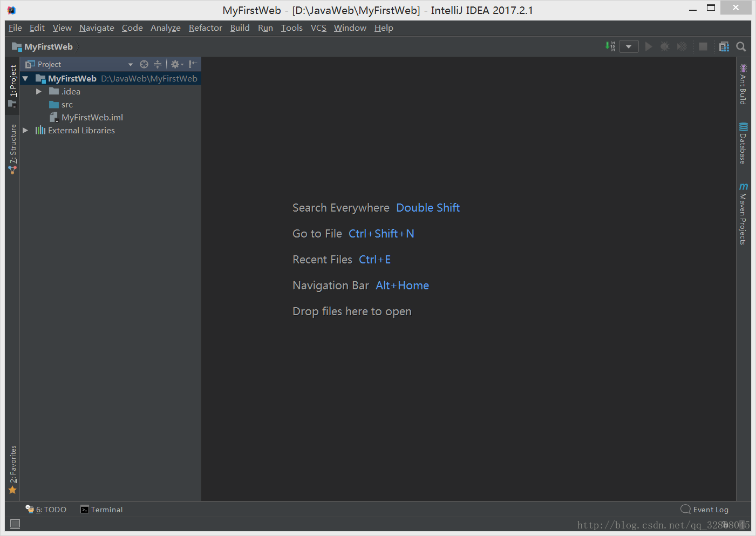Open the Navigate menu
The height and width of the screenshot is (536, 756).
coord(97,28)
